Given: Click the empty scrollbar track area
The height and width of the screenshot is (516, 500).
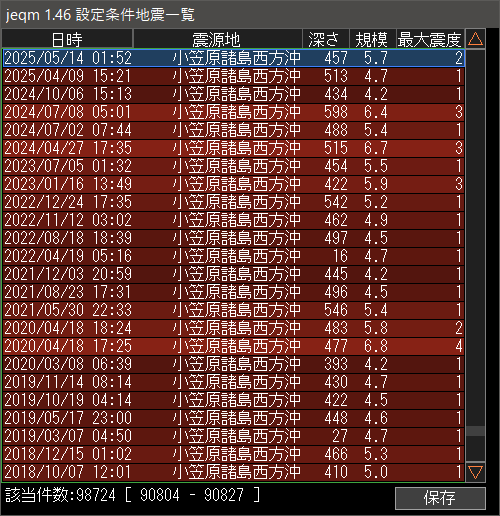Looking at the screenshot, I should 475,233.
